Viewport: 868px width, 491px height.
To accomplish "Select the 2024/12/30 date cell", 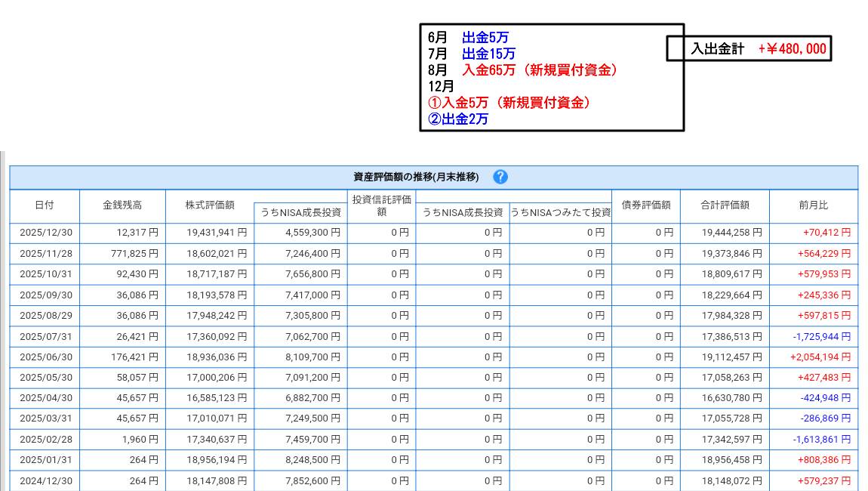I will 45,480.
